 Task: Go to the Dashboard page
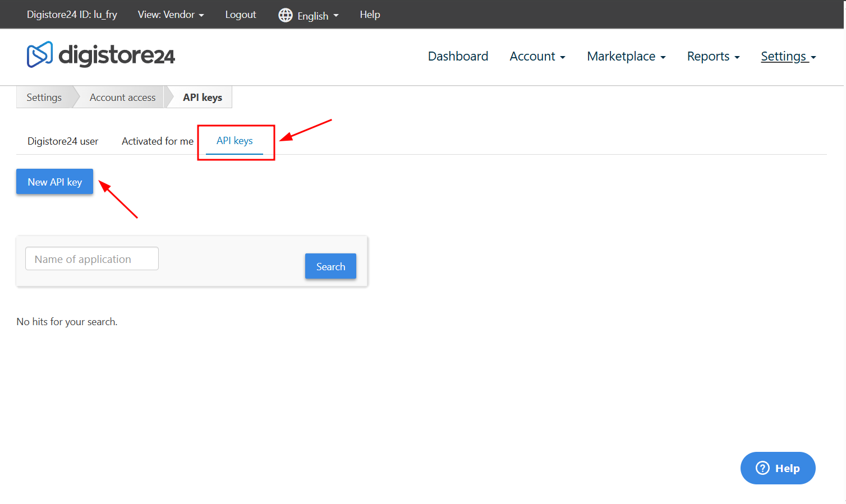[x=458, y=57]
